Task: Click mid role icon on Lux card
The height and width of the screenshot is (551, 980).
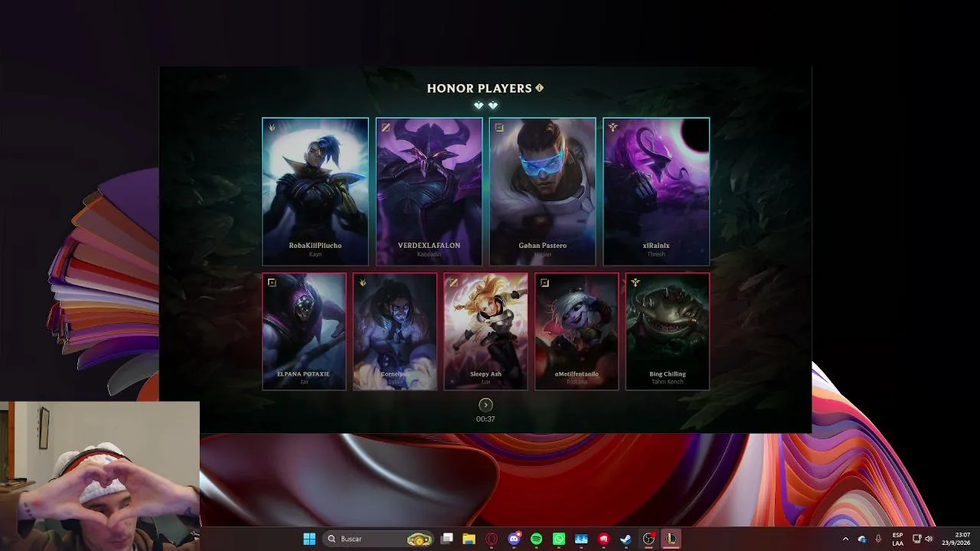Action: pos(453,282)
